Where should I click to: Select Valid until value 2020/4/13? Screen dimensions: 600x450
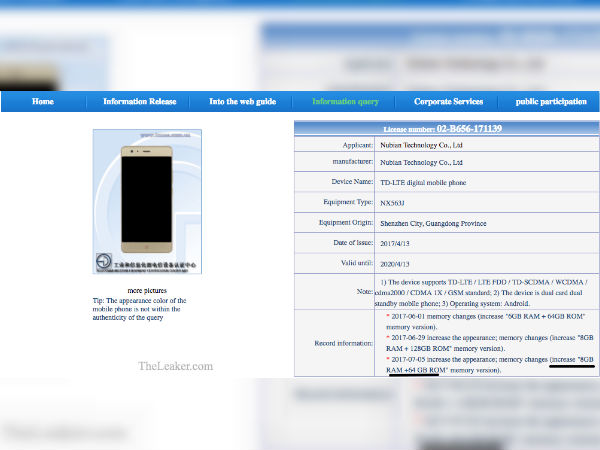click(395, 264)
